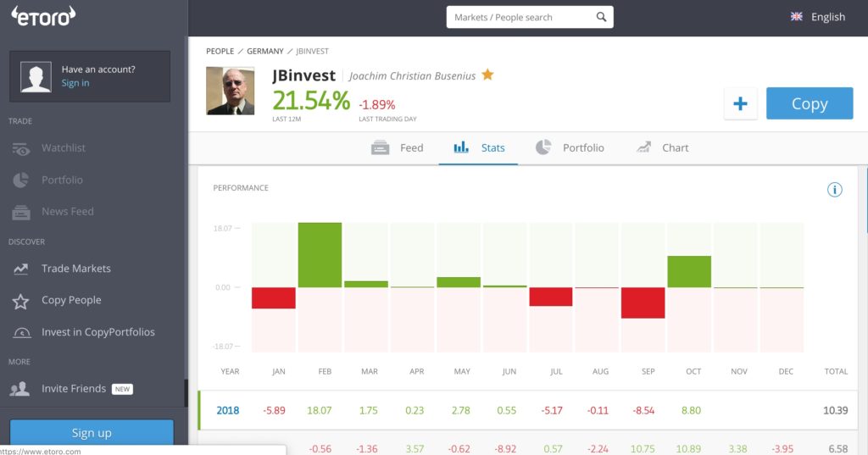
Task: Click the CopyPortfolios gauge icon
Action: pyautogui.click(x=21, y=333)
